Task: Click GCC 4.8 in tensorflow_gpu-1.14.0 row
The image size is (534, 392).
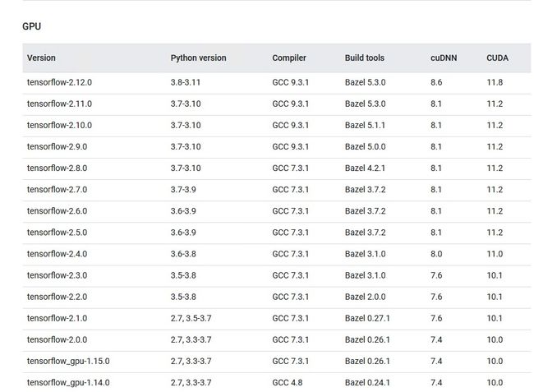Action: [287, 383]
